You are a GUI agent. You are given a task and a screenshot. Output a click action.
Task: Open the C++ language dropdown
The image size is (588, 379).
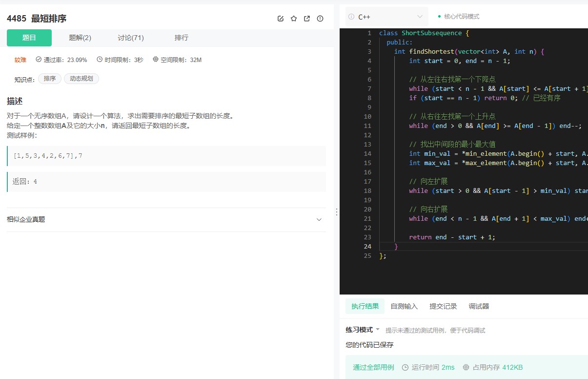387,17
